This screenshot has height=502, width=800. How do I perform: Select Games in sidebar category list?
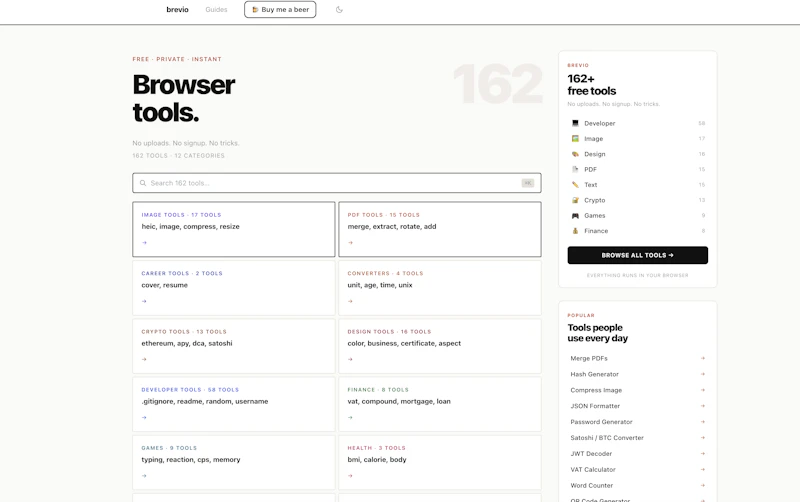coord(638,215)
